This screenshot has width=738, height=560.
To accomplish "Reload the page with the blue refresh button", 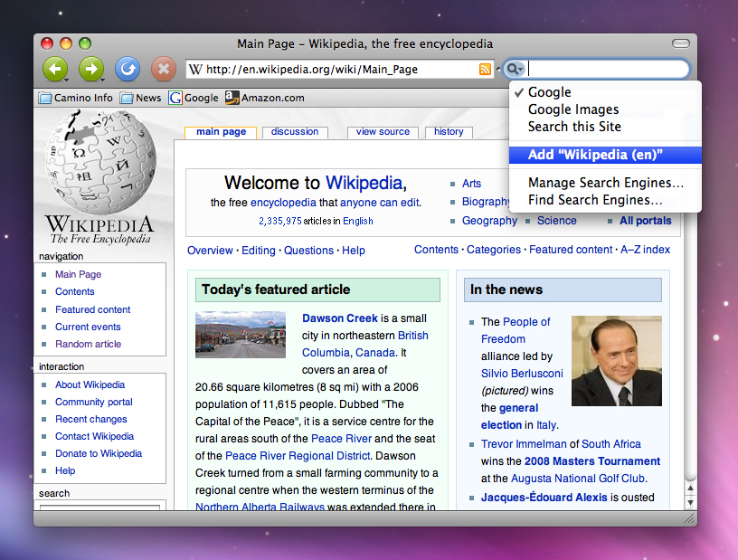I will [128, 70].
